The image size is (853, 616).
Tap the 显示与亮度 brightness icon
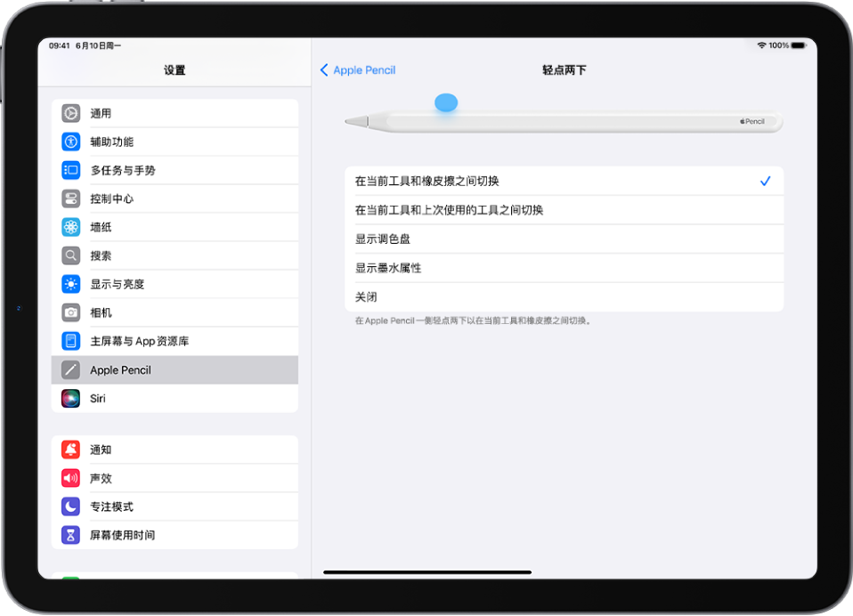70,284
